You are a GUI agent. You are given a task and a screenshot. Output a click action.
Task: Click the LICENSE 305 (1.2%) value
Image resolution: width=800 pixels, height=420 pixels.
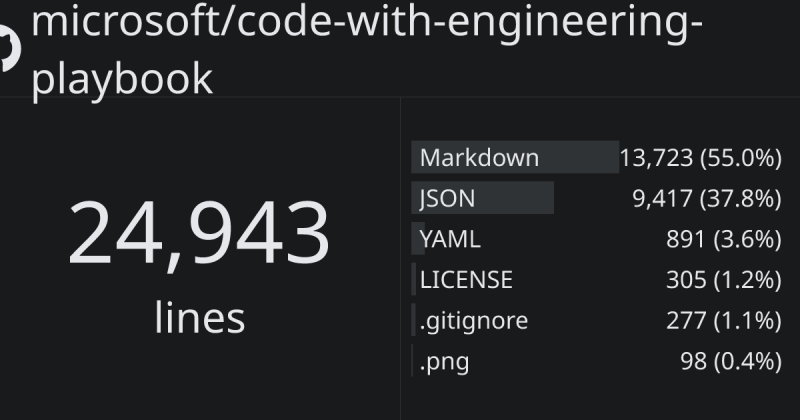click(x=723, y=280)
